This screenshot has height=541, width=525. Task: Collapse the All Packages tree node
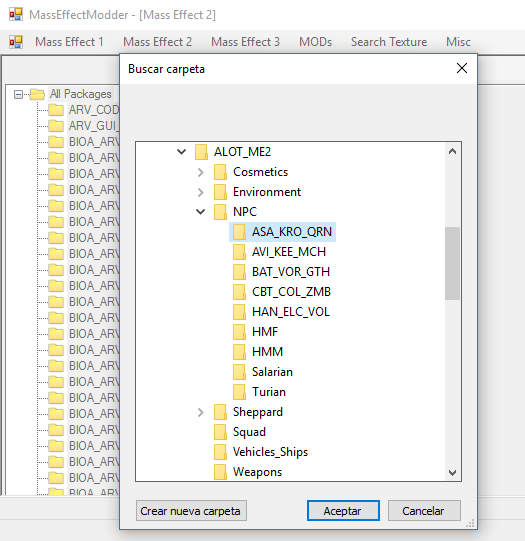click(18, 94)
